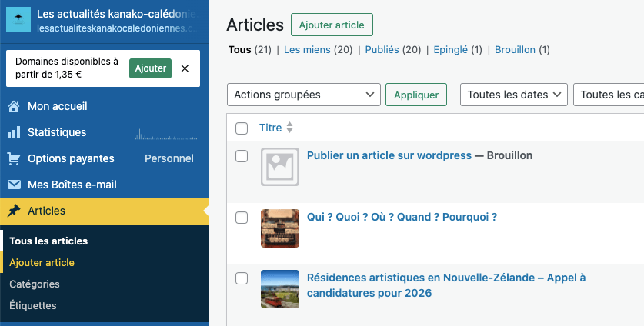644x326 pixels.
Task: Click the Titre column sort arrows
Action: 289,128
